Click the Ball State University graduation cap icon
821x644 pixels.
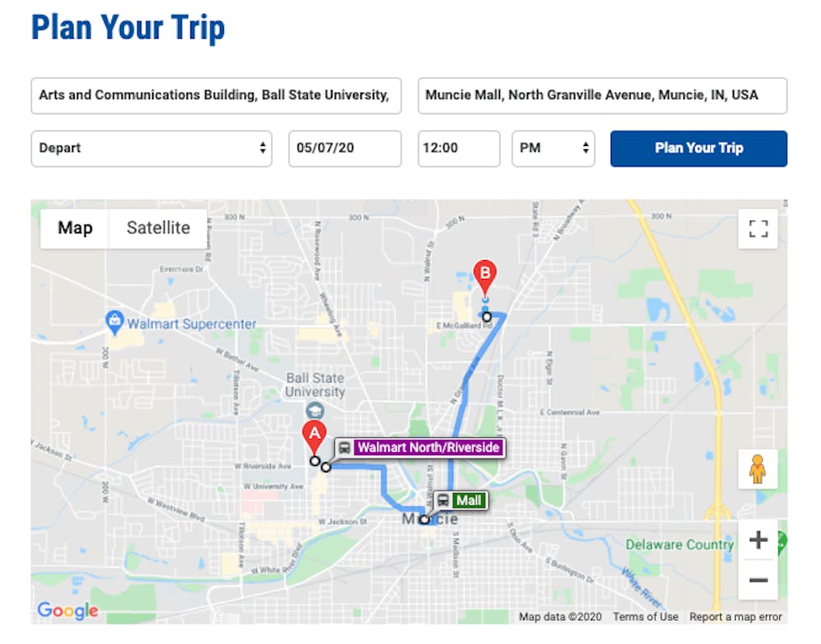point(314,410)
